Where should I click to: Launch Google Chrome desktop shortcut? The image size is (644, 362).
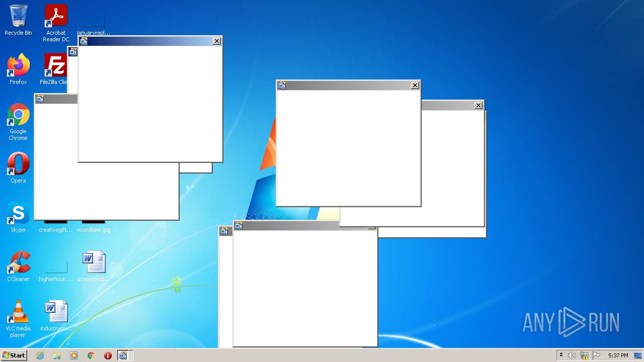18,122
